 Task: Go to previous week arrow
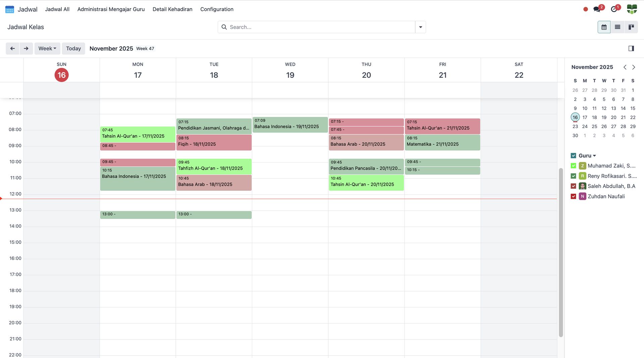click(x=12, y=49)
